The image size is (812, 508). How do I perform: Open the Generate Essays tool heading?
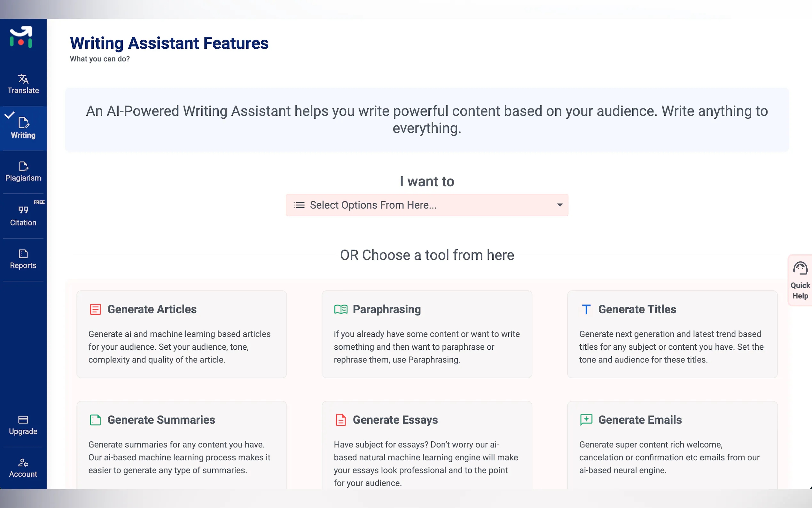coord(395,420)
